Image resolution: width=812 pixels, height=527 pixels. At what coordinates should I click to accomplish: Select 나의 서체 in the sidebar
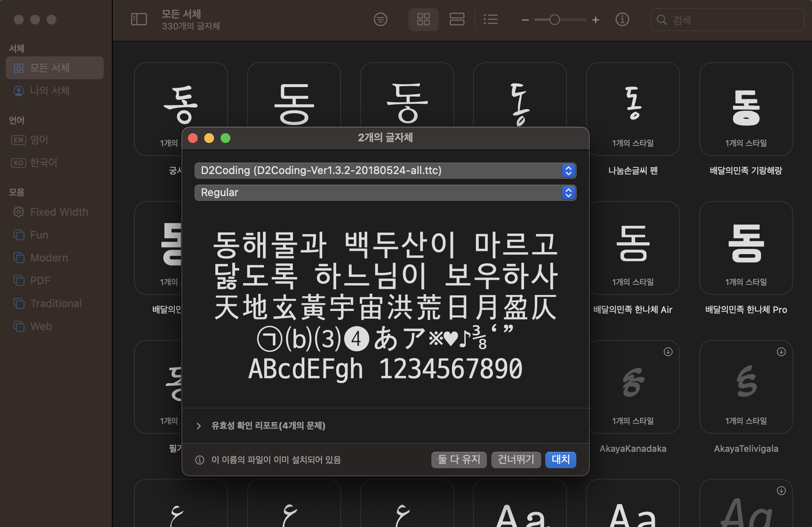(55, 91)
